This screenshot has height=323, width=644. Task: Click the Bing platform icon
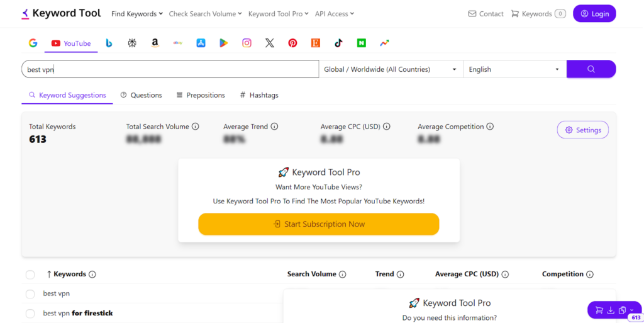tap(109, 43)
